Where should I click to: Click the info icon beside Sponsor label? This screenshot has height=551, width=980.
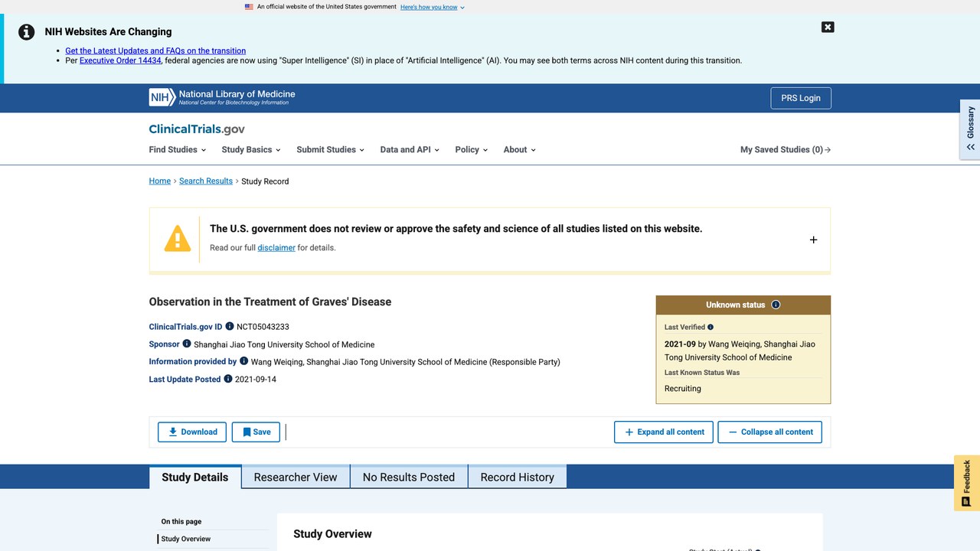pyautogui.click(x=187, y=344)
